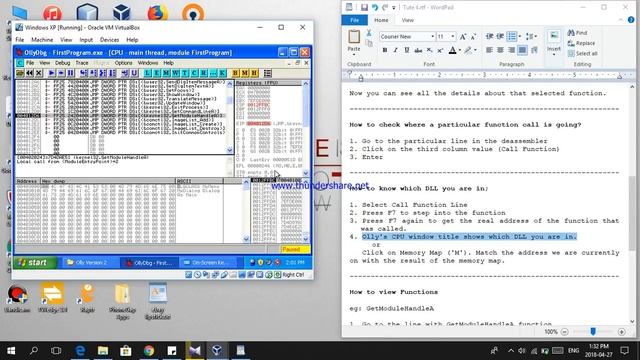The height and width of the screenshot is (360, 640).
Task: Click Find button in WordPad Editing group
Action: coord(578,33)
